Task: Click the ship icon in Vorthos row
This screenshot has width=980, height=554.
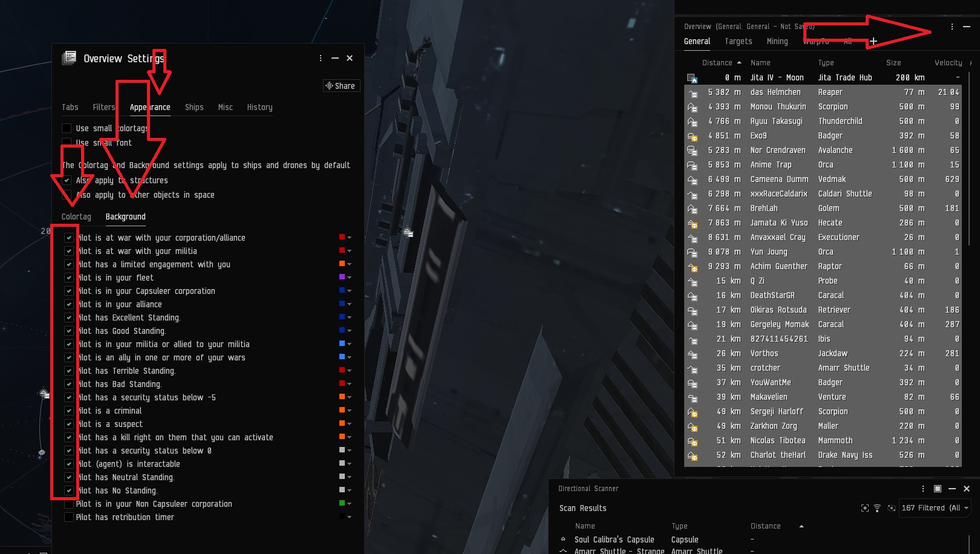Action: coord(692,354)
